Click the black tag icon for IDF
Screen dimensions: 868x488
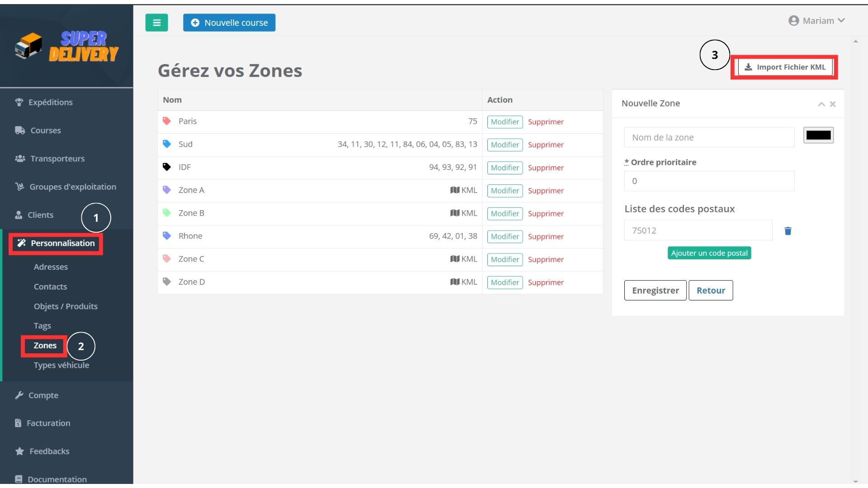pyautogui.click(x=167, y=167)
